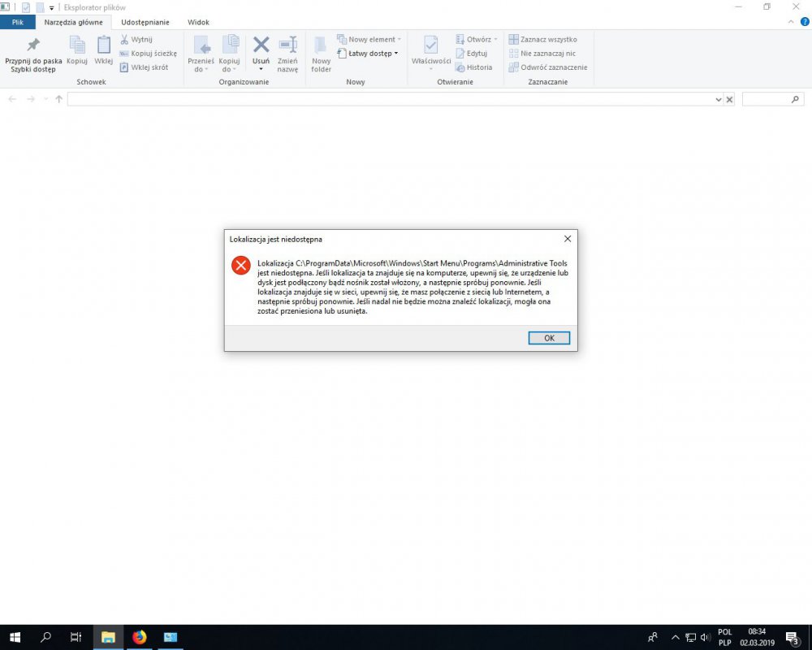Click the 'Przypnij do paska Szybki dostęp' pin icon
The height and width of the screenshot is (650, 812).
(33, 45)
